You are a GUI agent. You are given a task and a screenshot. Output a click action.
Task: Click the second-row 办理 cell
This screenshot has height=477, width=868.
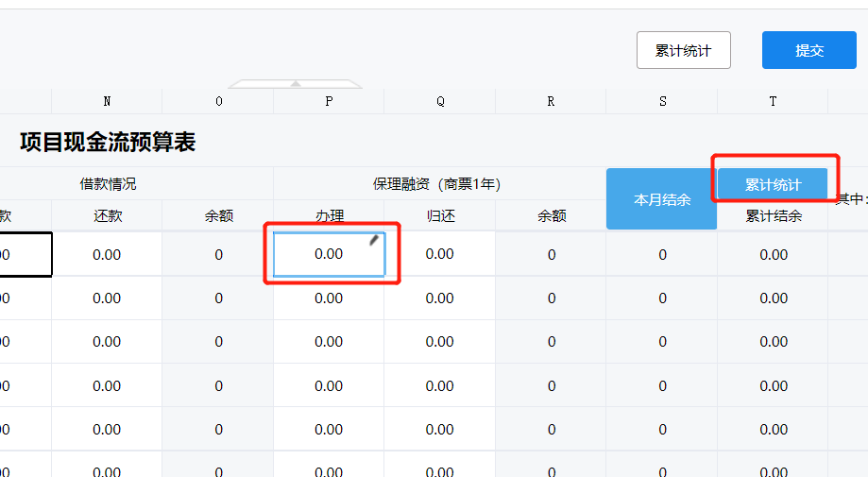click(x=329, y=298)
